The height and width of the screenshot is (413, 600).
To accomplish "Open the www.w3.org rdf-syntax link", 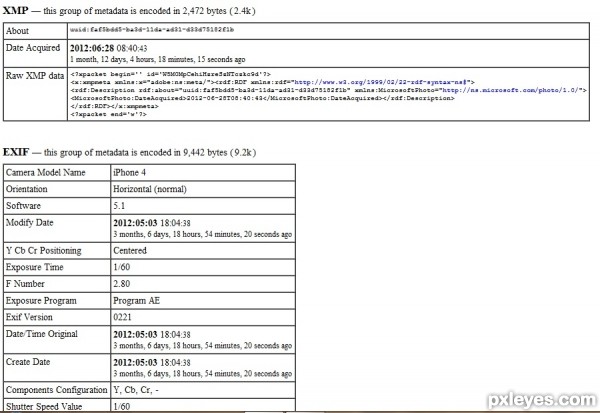I will click(x=382, y=82).
